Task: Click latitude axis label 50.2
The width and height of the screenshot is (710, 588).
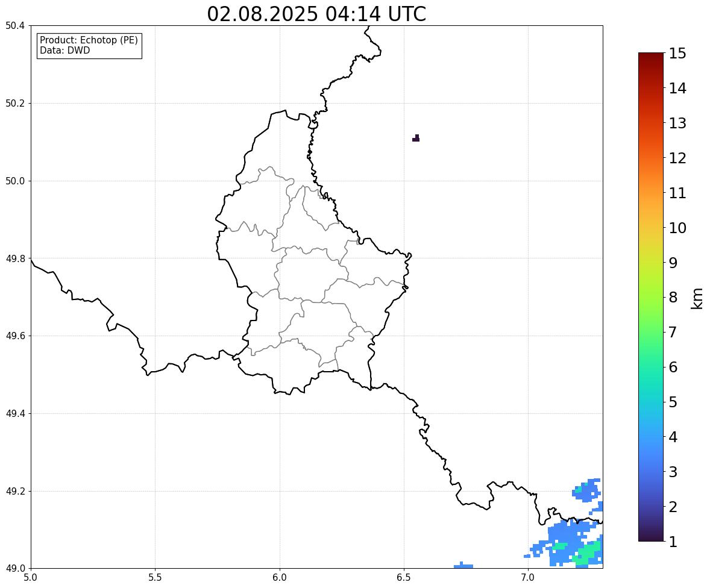Action: 15,103
